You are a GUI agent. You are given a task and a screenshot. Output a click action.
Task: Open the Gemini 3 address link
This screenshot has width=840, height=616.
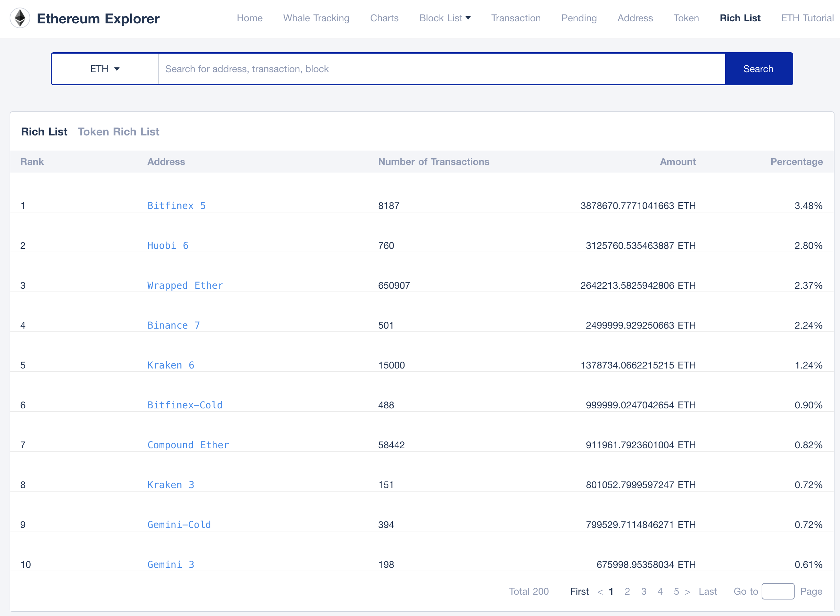171,564
